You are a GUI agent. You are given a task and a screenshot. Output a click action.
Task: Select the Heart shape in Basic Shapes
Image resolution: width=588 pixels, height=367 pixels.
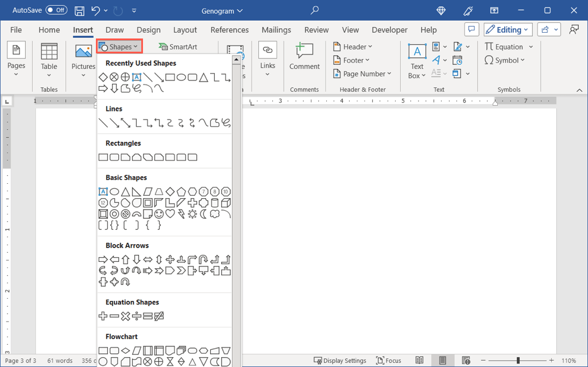[170, 214]
